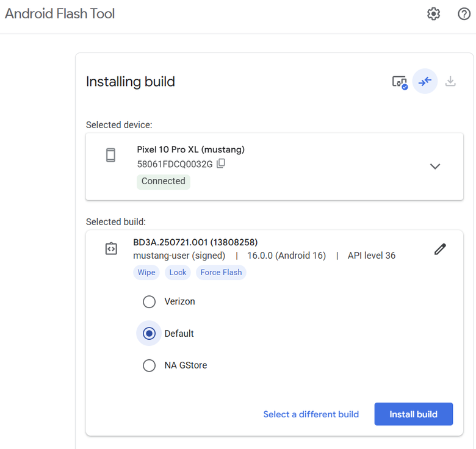Open settings with the gear icon
The height and width of the screenshot is (449, 476).
pyautogui.click(x=433, y=14)
